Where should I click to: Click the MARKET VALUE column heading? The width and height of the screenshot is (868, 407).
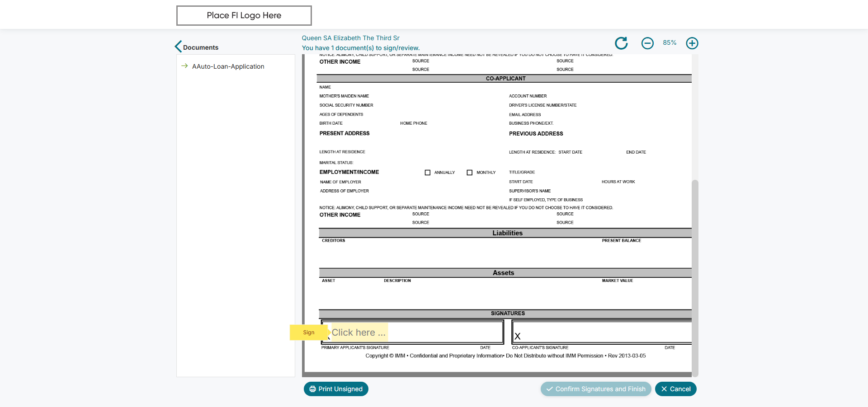[618, 281]
